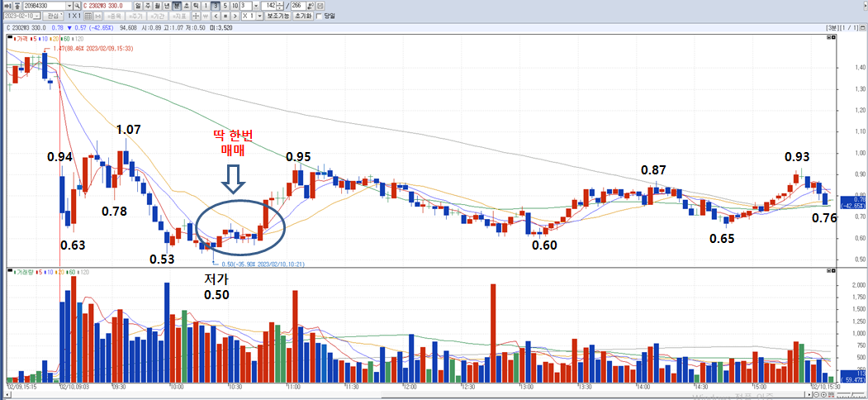Viewport: 868px width, 400px height.
Task: Click the arrow icon left of symbol code
Action: [7, 6]
